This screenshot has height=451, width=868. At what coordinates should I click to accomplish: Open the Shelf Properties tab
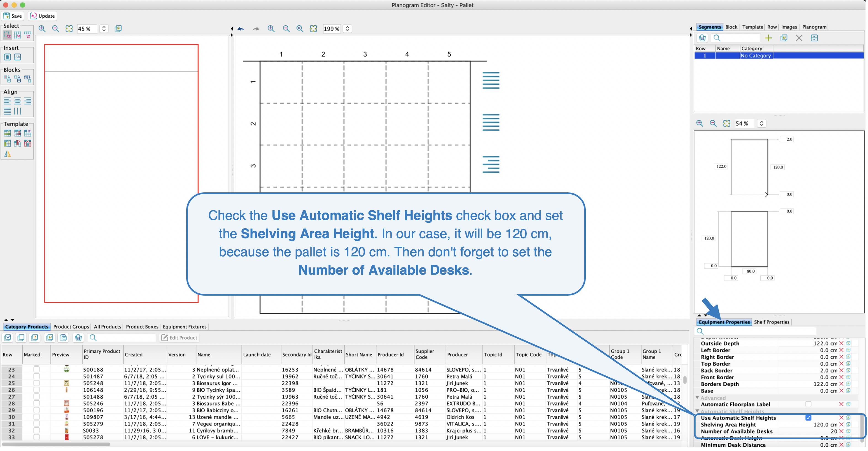[x=772, y=322]
